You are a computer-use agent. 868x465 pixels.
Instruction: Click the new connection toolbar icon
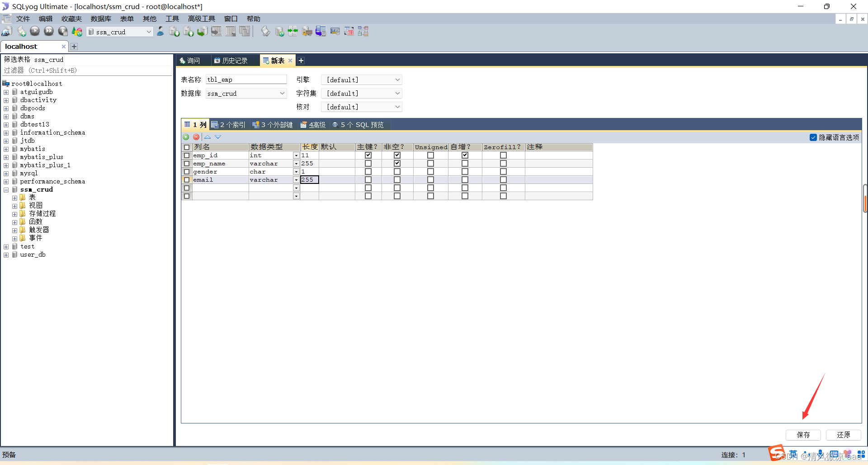7,32
